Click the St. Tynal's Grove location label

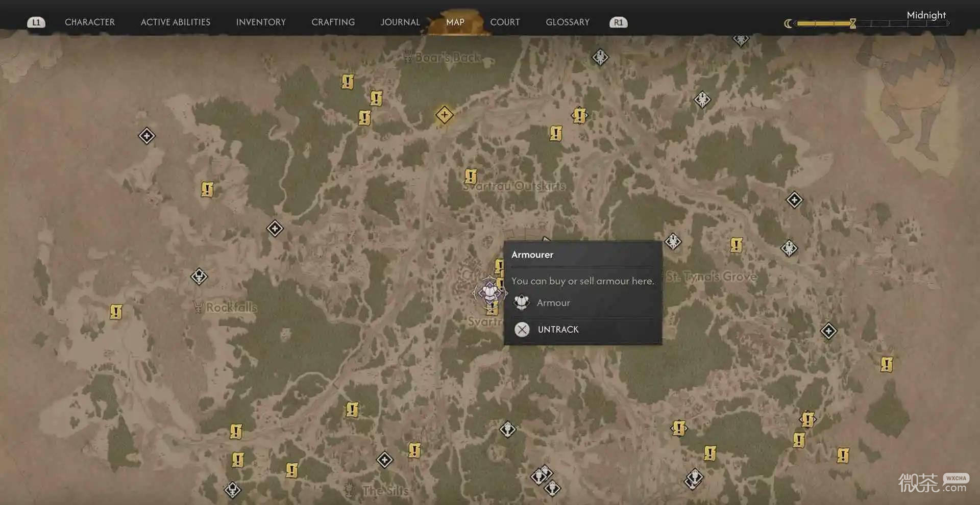click(712, 276)
